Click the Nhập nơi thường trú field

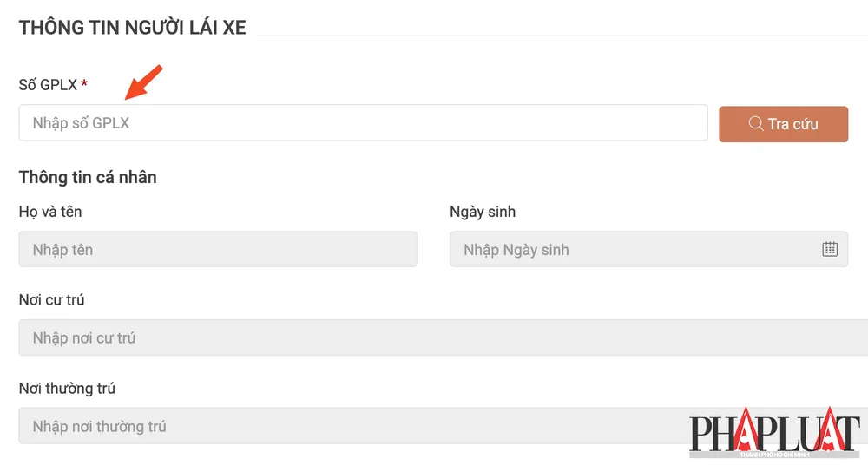click(347, 426)
